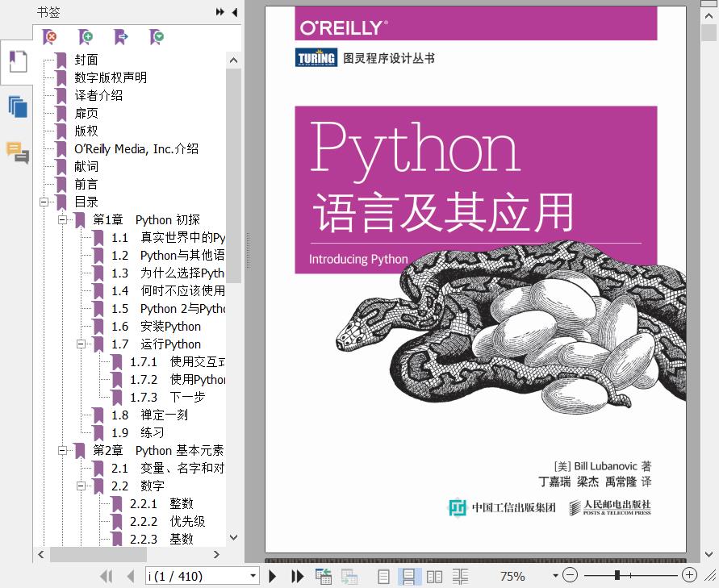Select the 1.1 真实世界中的Python bookmark
This screenshot has height=588, width=719.
click(168, 237)
